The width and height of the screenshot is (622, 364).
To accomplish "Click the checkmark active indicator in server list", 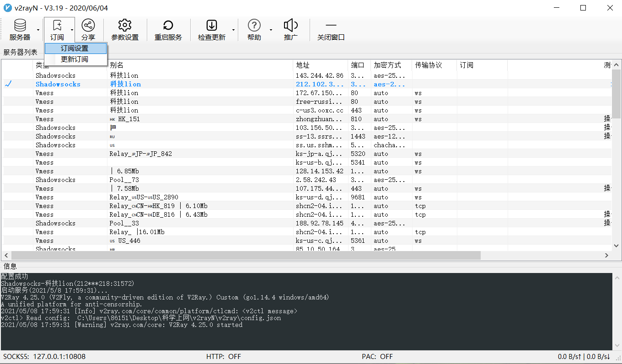I will (8, 84).
